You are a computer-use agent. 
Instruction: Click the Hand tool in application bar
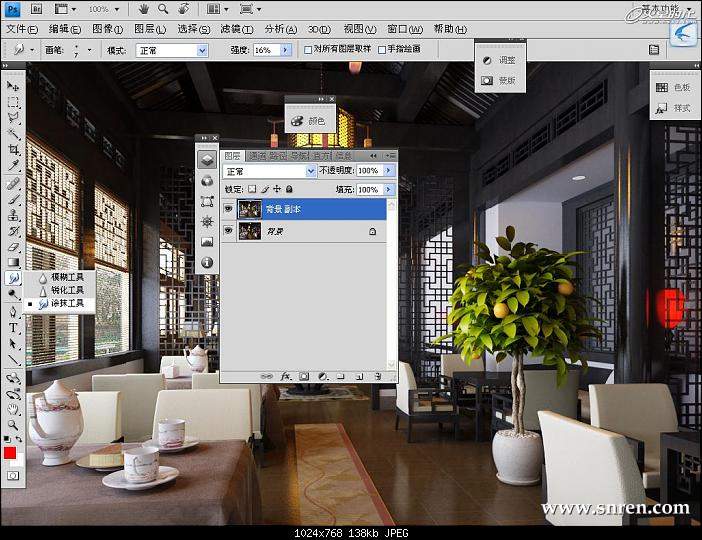[x=143, y=9]
